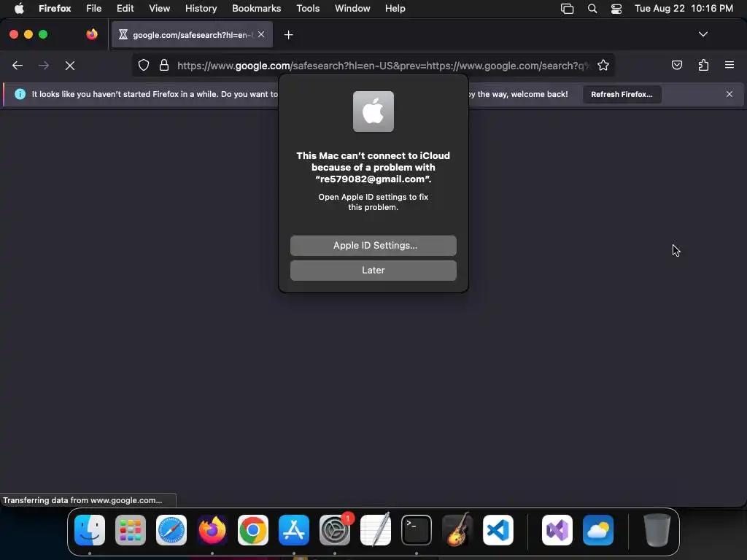Image resolution: width=747 pixels, height=560 pixels.
Task: Open Terminal from the Dock
Action: [x=417, y=530]
